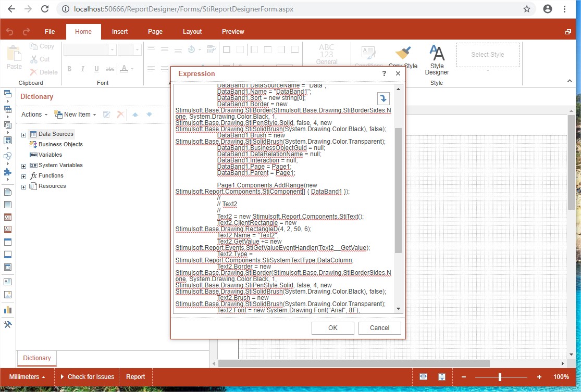
Task: Expand the Functions tree node
Action: tap(24, 176)
